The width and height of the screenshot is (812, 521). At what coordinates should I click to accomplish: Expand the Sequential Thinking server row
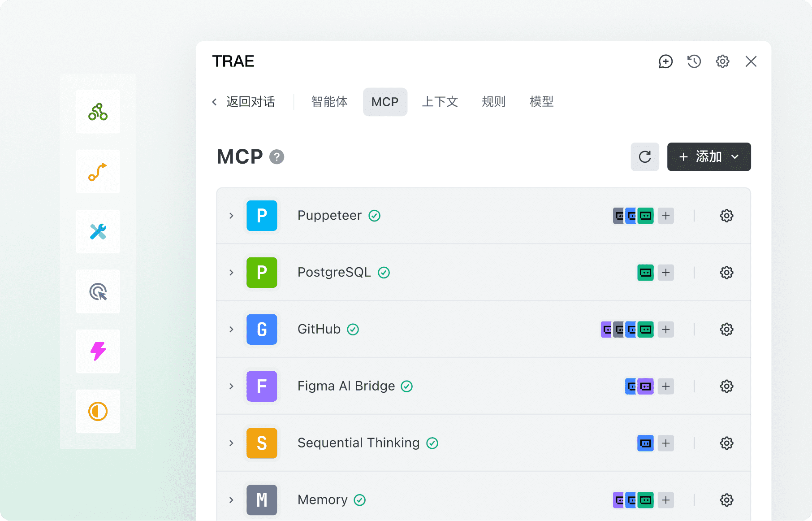tap(231, 443)
